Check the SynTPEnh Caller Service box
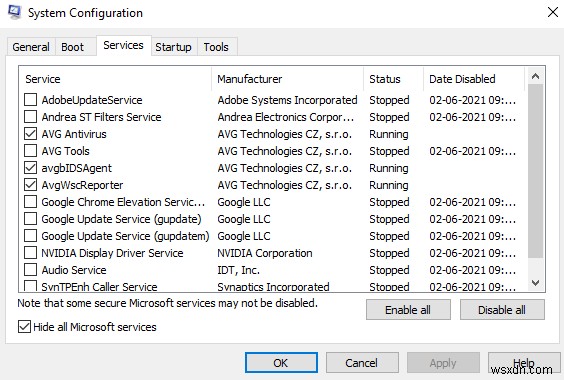The height and width of the screenshot is (380, 564). tap(30, 286)
